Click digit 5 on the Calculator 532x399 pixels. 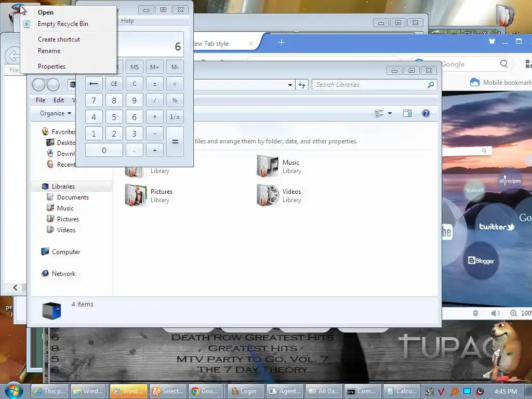114,117
